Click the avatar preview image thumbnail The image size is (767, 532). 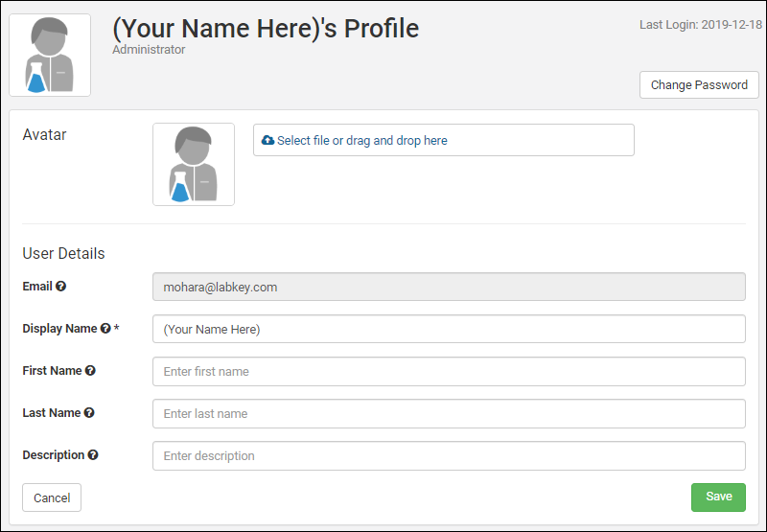194,164
